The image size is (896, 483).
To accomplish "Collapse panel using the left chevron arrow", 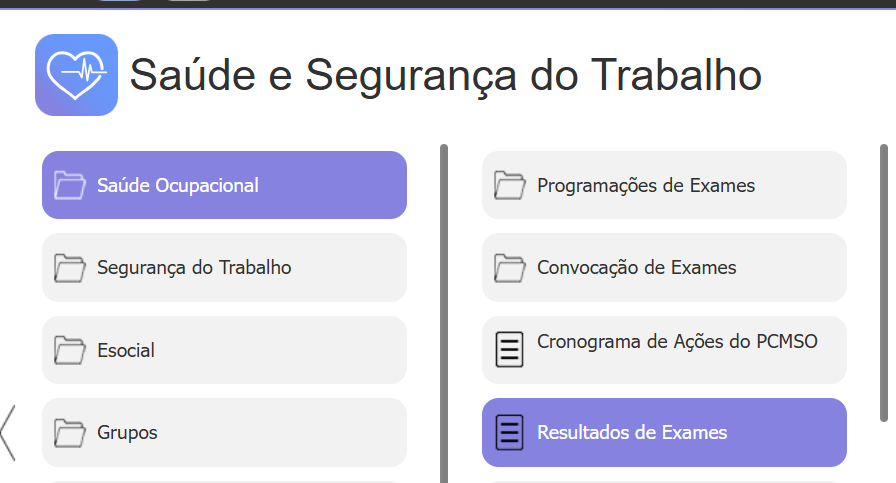I will 8,432.
